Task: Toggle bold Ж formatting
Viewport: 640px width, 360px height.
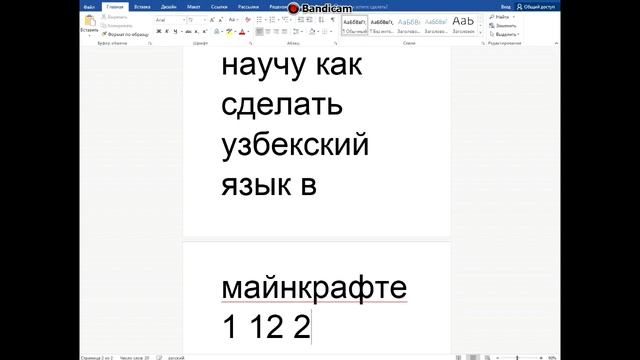Action: pyautogui.click(x=159, y=31)
